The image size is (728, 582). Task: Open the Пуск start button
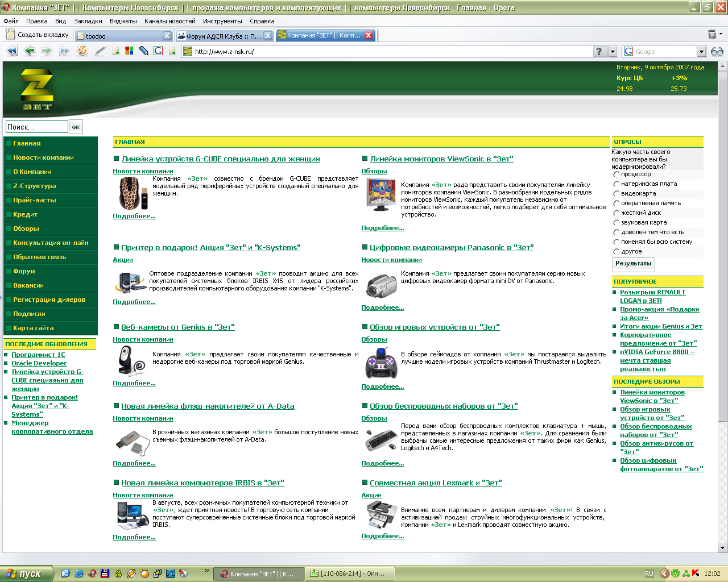coord(27,573)
